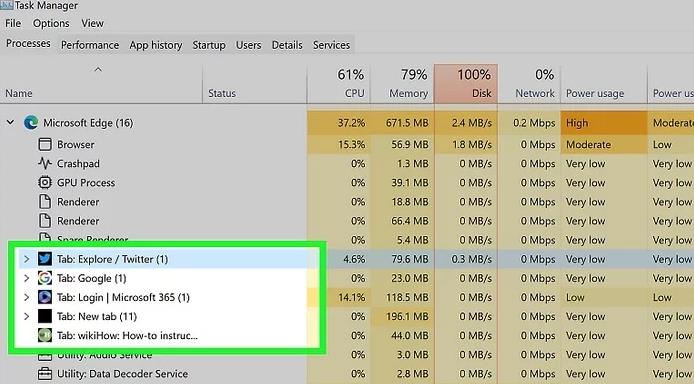Click the New tab black icon

click(x=45, y=316)
